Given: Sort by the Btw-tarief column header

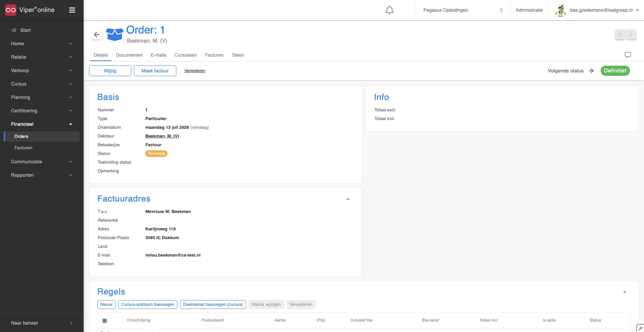Looking at the screenshot, I should pyautogui.click(x=430, y=320).
